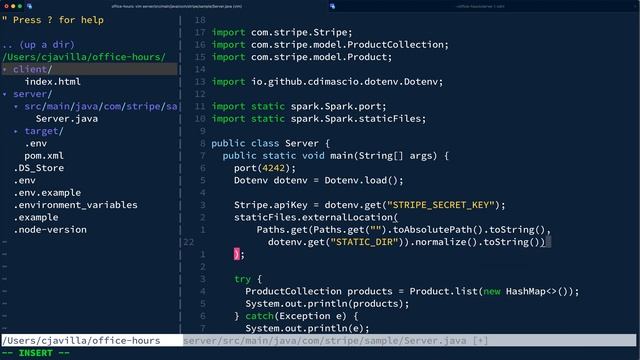Open .environment_variables in the file tree
The image size is (640, 360).
75,205
